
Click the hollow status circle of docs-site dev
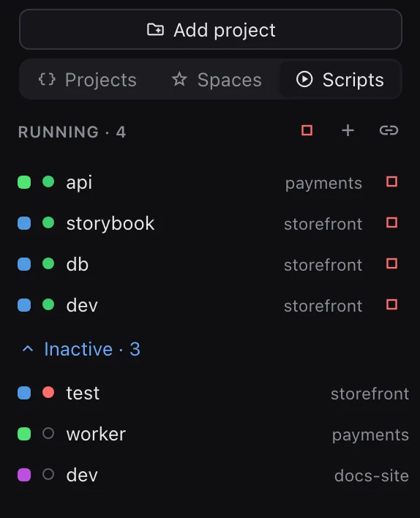(x=48, y=474)
